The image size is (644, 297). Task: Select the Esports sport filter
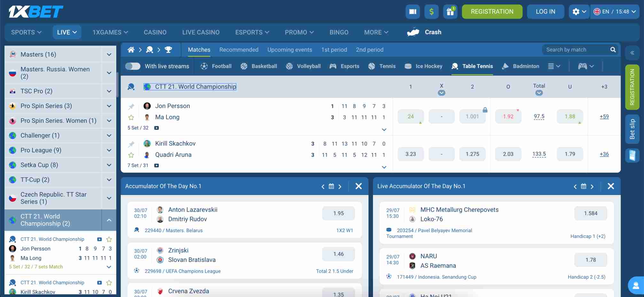click(x=344, y=66)
